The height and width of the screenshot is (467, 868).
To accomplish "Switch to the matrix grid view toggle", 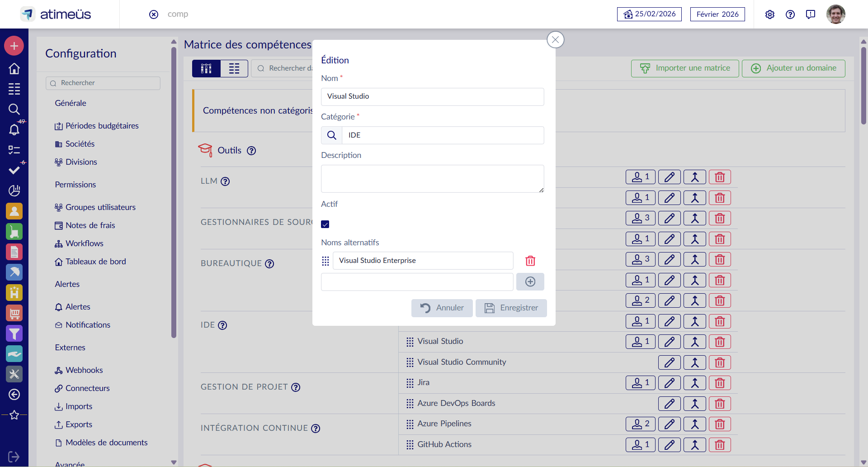I will [x=206, y=69].
